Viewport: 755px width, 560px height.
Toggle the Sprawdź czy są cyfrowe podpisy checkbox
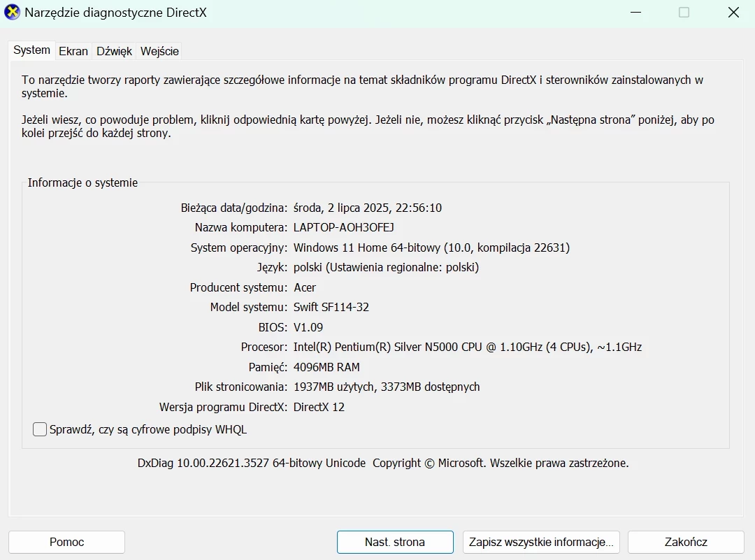click(x=40, y=429)
